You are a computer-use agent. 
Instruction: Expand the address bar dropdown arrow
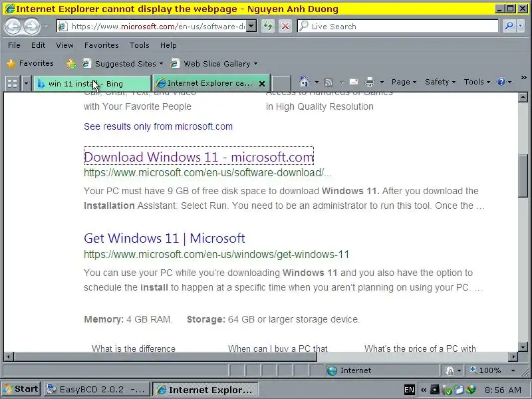(x=251, y=27)
